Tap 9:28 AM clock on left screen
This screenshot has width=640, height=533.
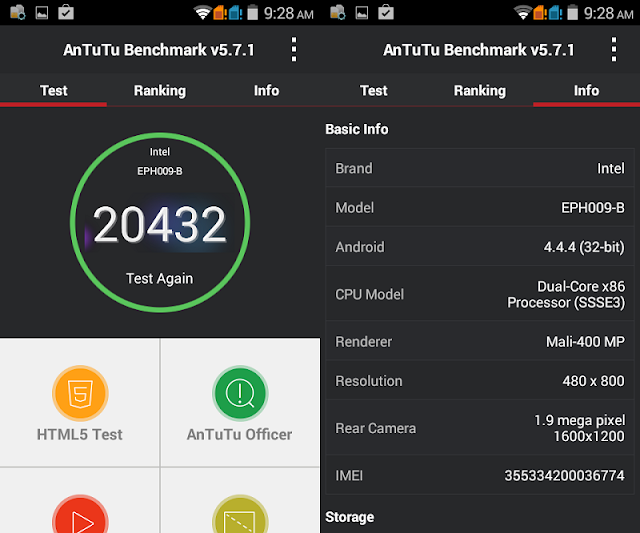289,13
